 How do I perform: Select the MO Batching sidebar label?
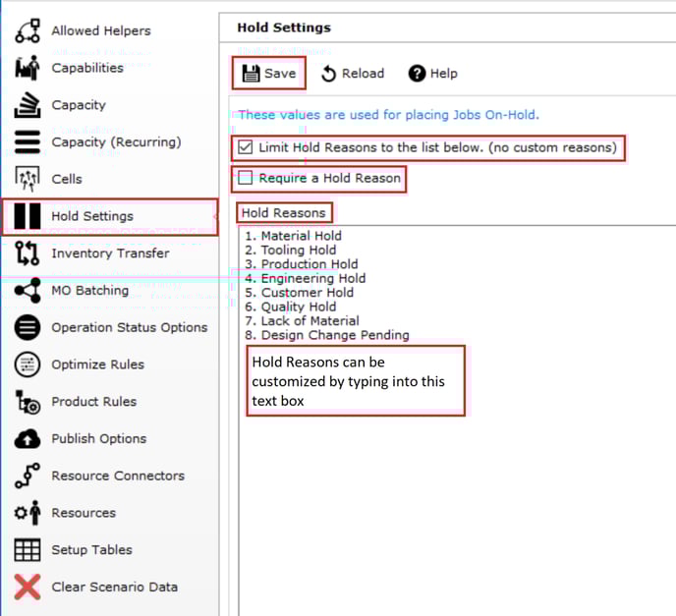[x=90, y=290]
